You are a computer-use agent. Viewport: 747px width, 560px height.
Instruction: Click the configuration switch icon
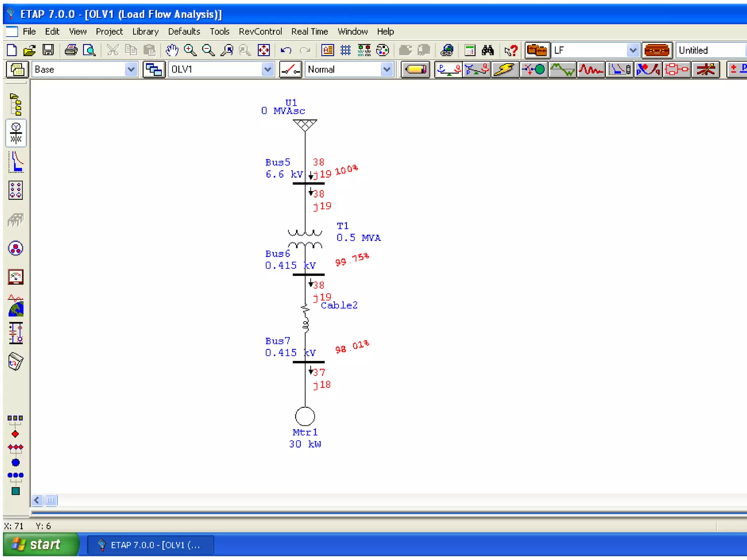pyautogui.click(x=291, y=69)
